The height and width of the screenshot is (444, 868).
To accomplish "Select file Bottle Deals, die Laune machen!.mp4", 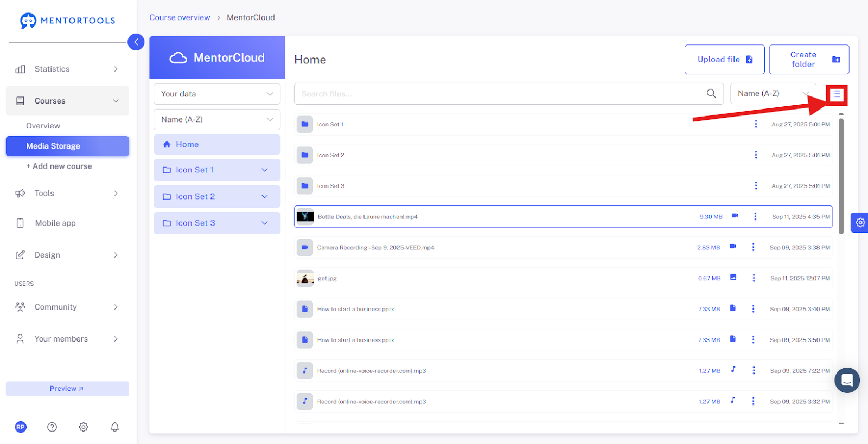I will tap(563, 217).
